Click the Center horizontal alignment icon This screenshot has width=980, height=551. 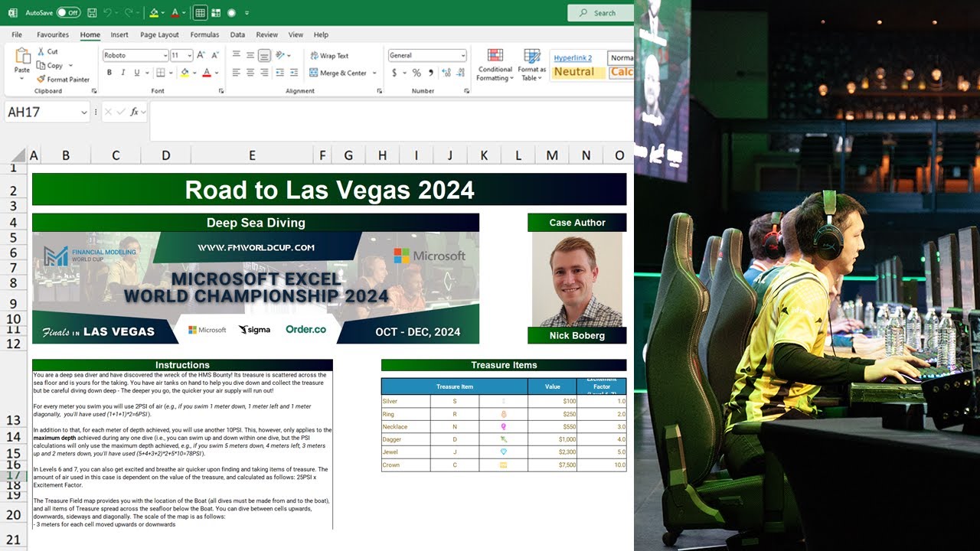(x=250, y=73)
